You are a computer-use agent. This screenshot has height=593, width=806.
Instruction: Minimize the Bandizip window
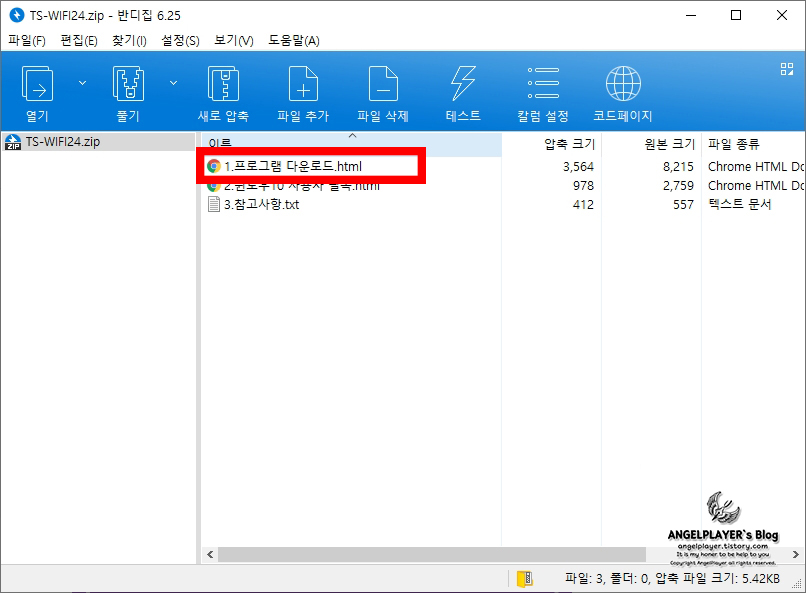691,15
